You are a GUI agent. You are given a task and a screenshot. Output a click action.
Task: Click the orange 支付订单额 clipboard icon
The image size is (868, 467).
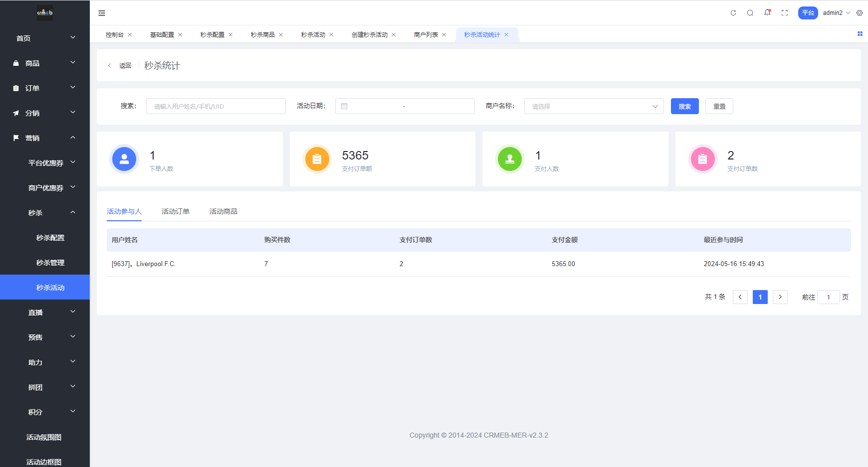(x=317, y=159)
